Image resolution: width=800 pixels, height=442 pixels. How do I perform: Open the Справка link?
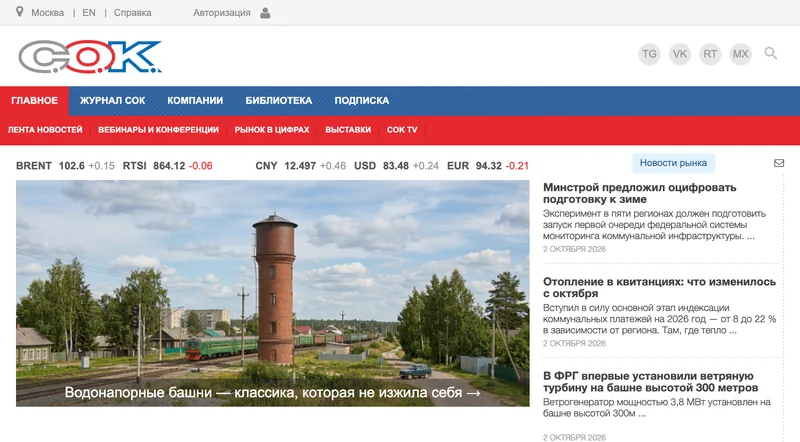(132, 13)
